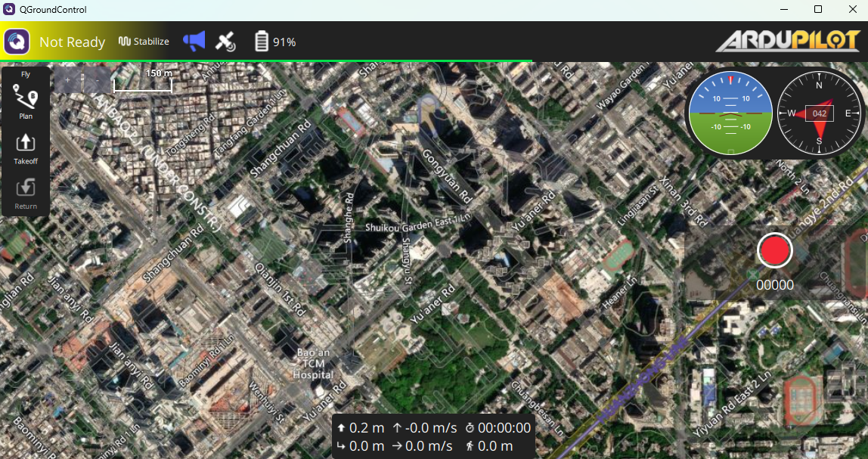The height and width of the screenshot is (459, 868).
Task: Click the Bao'an TCM Hospital map label
Action: 313,363
